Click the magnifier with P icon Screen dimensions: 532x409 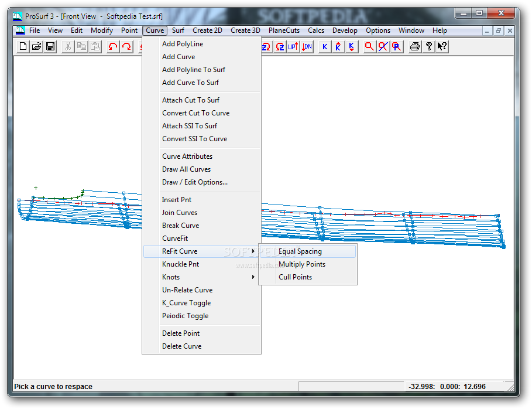click(396, 46)
